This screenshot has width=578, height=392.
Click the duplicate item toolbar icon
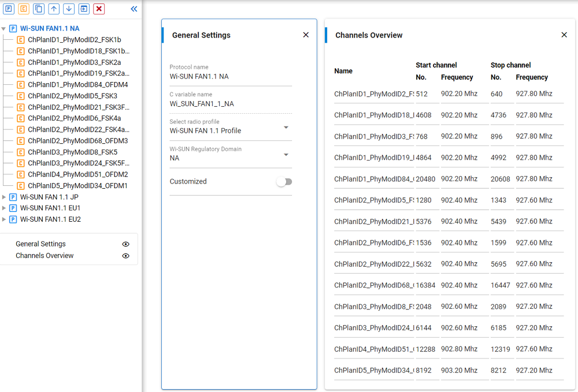pyautogui.click(x=39, y=9)
